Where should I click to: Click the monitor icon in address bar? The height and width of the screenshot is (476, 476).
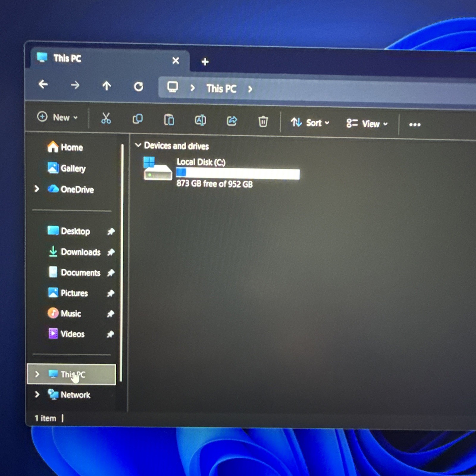[173, 87]
